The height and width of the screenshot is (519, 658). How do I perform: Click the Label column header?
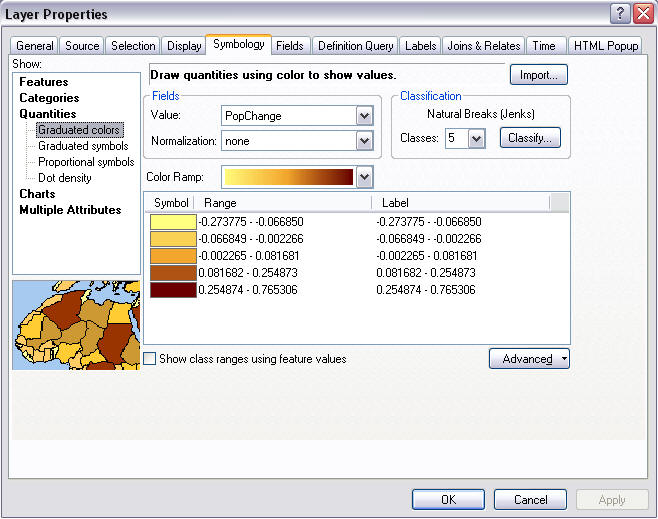[x=461, y=203]
